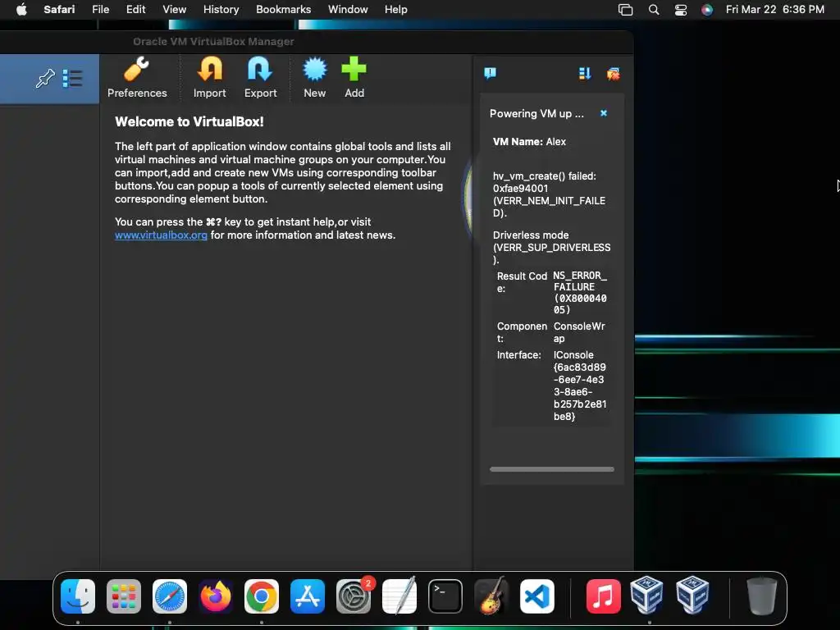Open Spotlight search in the menu bar
The image size is (840, 630).
pos(654,10)
